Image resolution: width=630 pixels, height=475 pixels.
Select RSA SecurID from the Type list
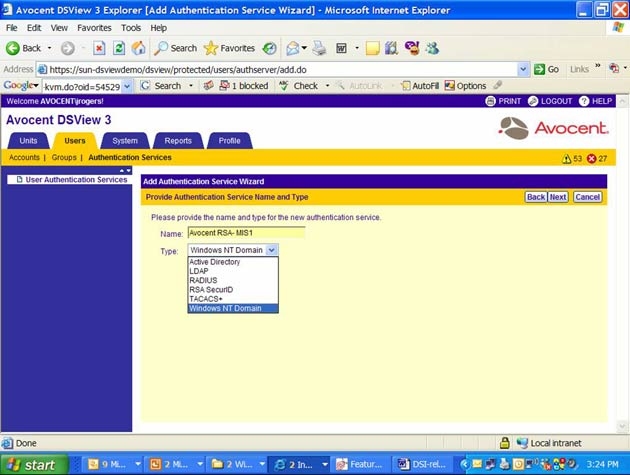click(211, 289)
